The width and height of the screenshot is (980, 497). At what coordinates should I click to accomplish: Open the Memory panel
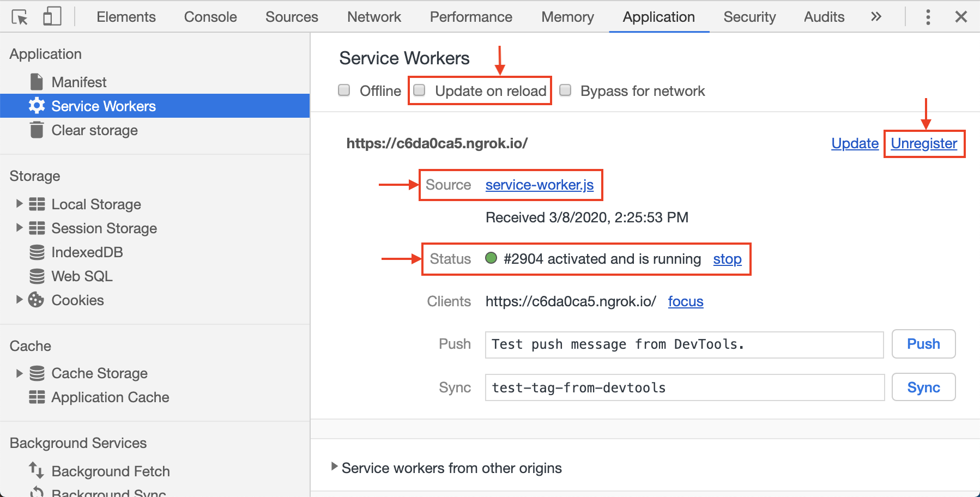point(567,16)
